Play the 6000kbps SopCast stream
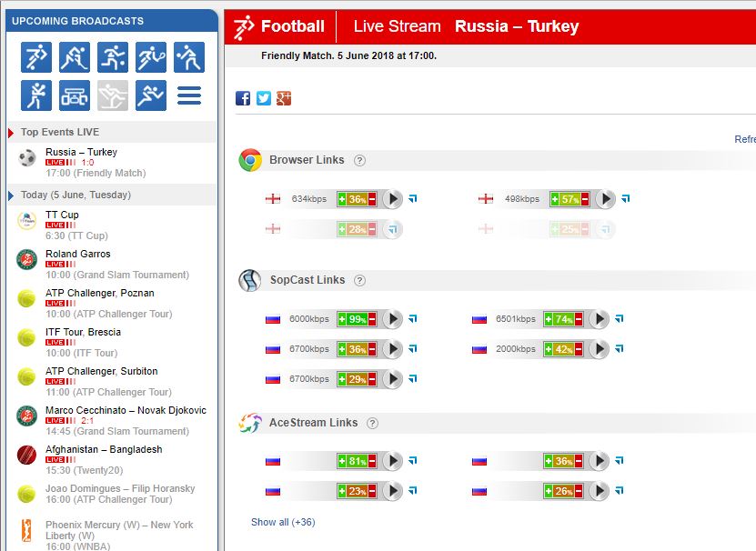The width and height of the screenshot is (756, 551). pos(393,318)
